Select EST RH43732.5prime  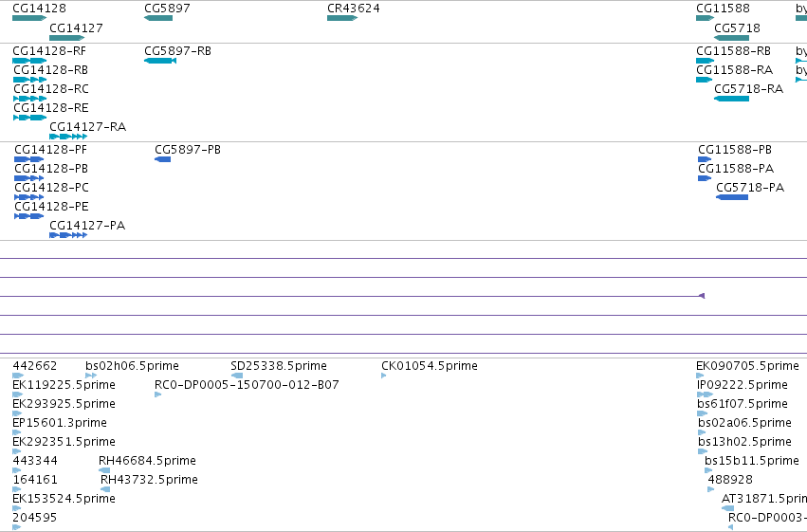pos(105,489)
